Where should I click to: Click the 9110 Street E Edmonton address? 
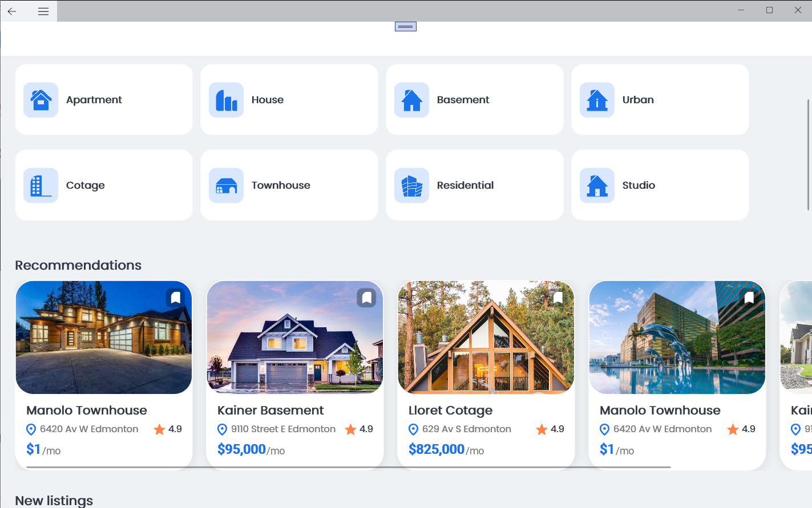283,429
